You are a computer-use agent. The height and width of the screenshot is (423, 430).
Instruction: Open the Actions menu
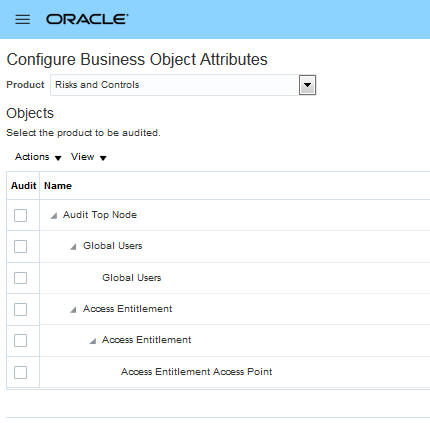(38, 157)
